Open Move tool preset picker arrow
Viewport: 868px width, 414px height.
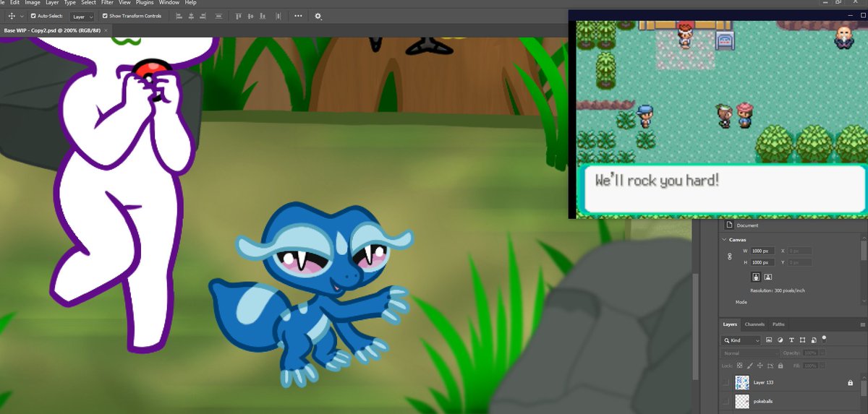click(x=22, y=16)
